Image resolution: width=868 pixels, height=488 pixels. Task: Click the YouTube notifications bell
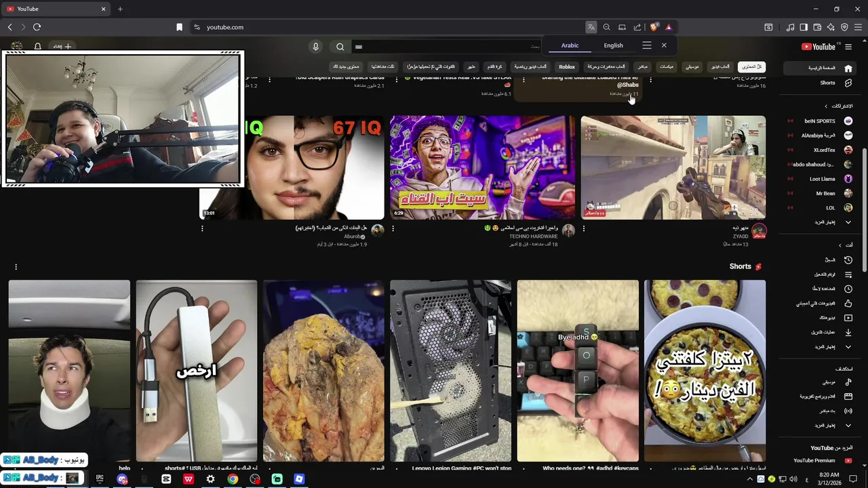38,47
